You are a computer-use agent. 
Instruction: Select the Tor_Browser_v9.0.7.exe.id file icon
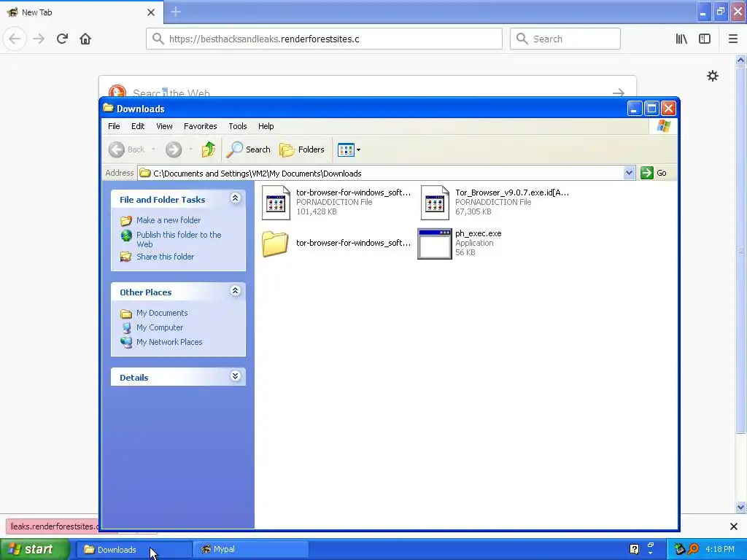click(435, 203)
